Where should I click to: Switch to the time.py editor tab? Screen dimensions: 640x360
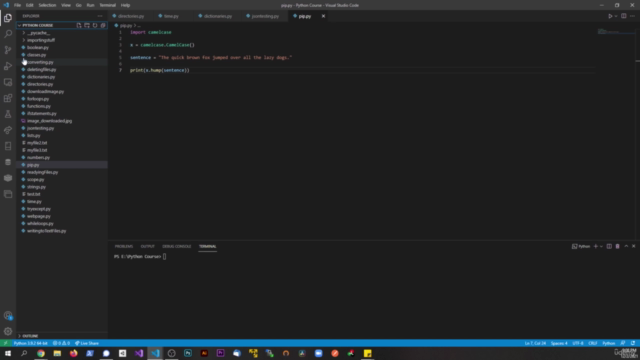[x=171, y=16]
